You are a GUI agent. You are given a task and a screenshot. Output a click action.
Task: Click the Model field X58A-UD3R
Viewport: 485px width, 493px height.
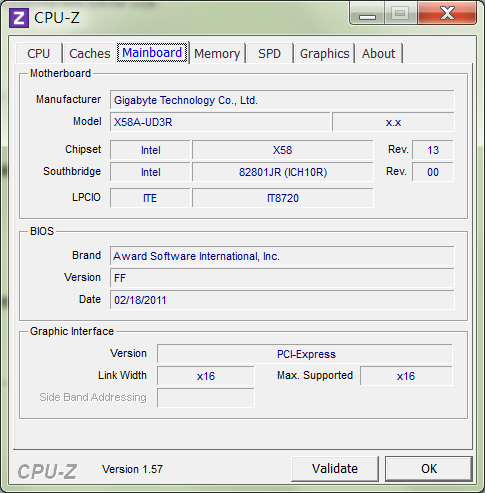point(220,122)
